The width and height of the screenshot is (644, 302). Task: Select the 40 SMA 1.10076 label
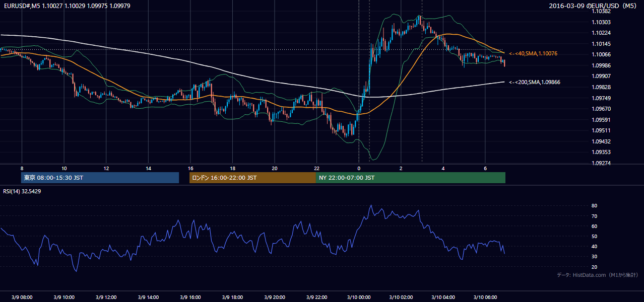click(x=534, y=53)
